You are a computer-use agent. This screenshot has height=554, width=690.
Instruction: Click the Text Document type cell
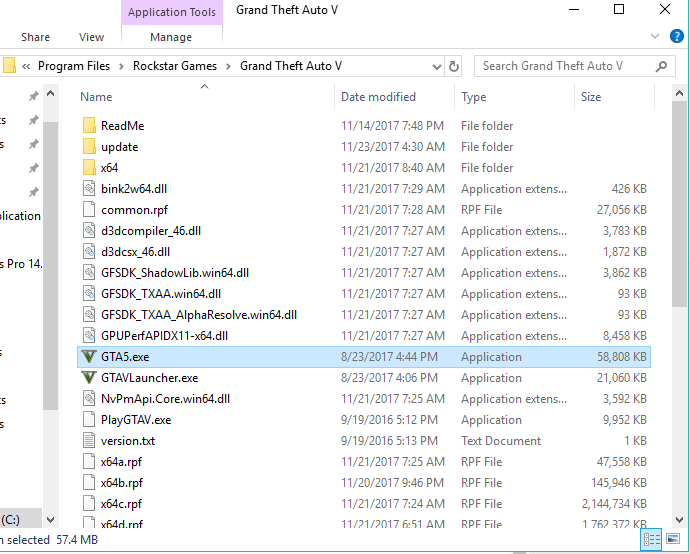tap(501, 441)
